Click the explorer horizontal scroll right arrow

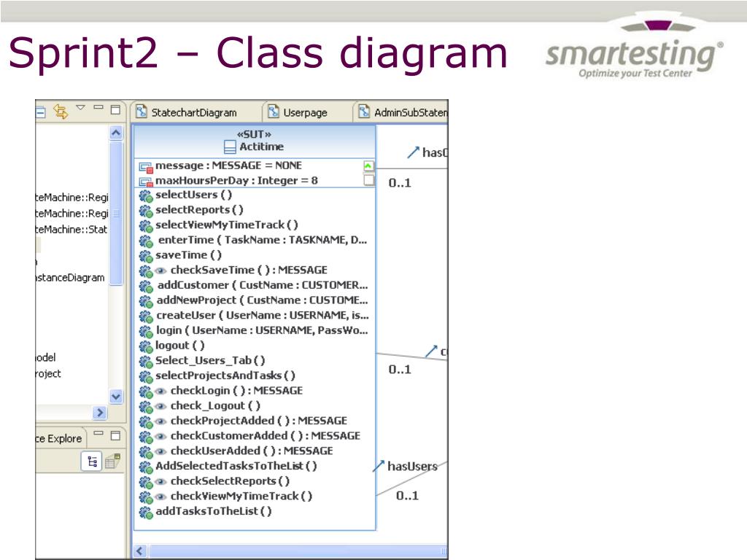99,413
